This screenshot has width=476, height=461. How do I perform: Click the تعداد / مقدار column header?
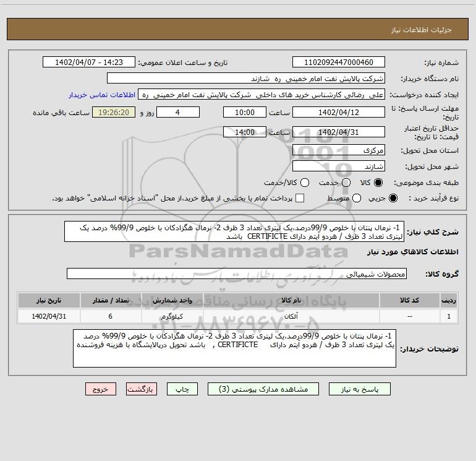(111, 300)
